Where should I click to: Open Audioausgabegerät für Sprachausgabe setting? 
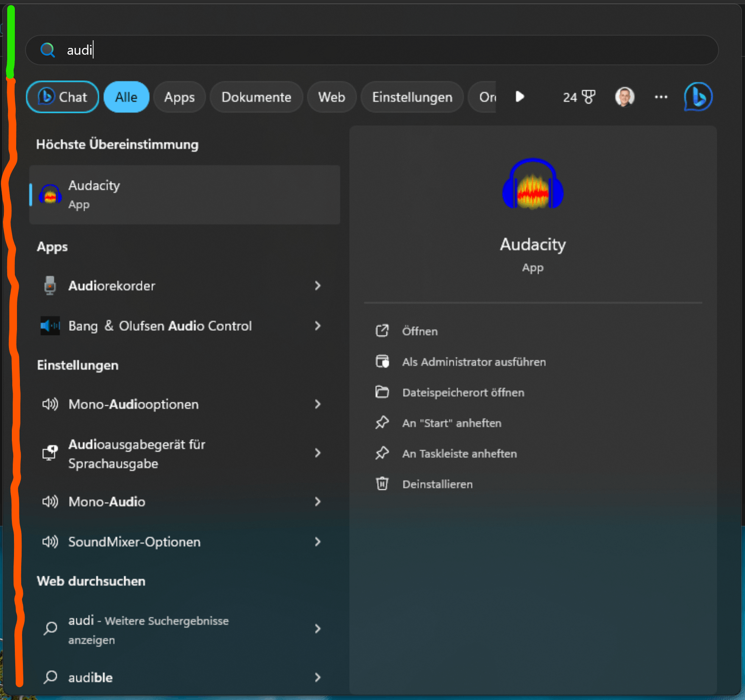(x=184, y=453)
